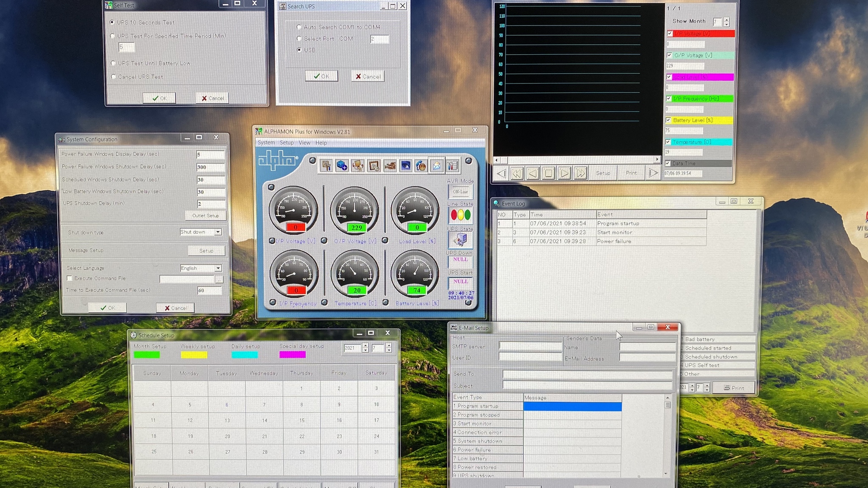Enable the Execute Command File checkbox
868x488 pixels.
tap(70, 278)
